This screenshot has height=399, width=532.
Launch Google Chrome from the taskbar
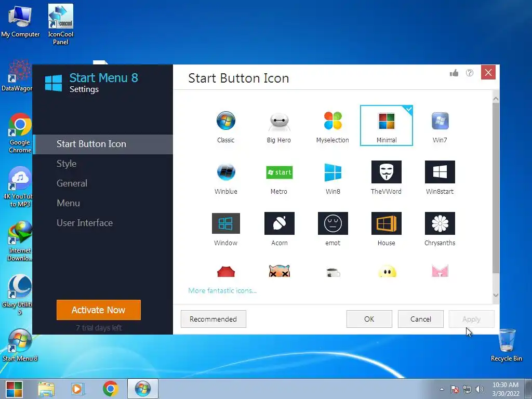[111, 389]
